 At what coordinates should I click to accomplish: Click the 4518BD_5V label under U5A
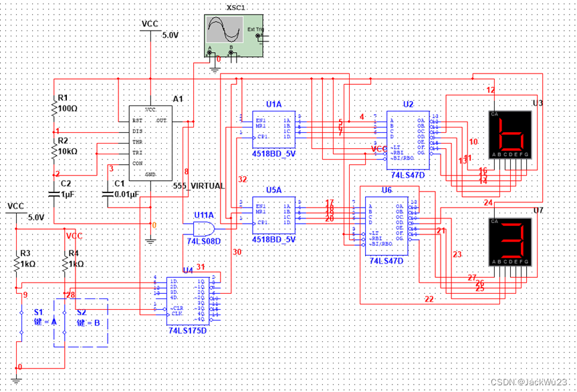point(273,240)
